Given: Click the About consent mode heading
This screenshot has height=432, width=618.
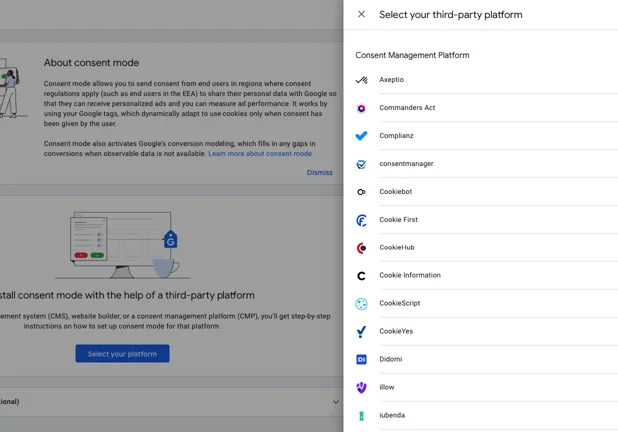Looking at the screenshot, I should tap(91, 63).
